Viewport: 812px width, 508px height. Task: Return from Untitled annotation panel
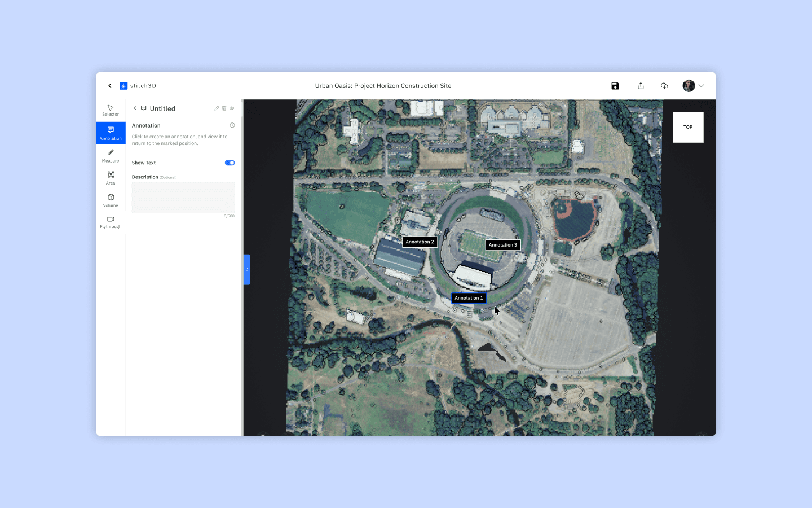click(x=135, y=108)
